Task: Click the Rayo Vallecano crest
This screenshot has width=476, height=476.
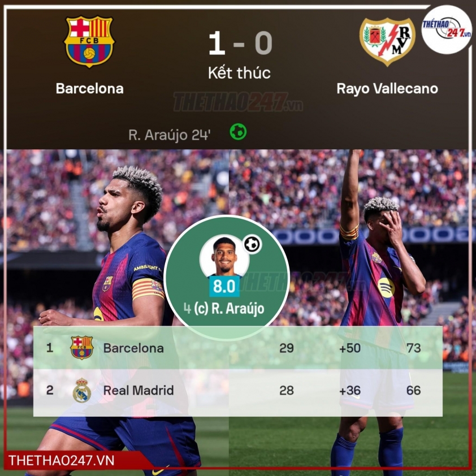Action: (x=387, y=42)
